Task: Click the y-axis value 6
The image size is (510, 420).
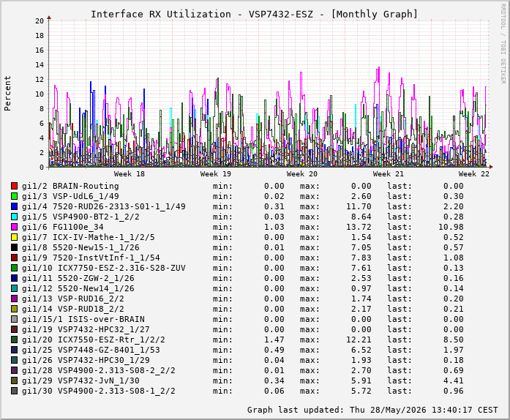Action: (42, 124)
